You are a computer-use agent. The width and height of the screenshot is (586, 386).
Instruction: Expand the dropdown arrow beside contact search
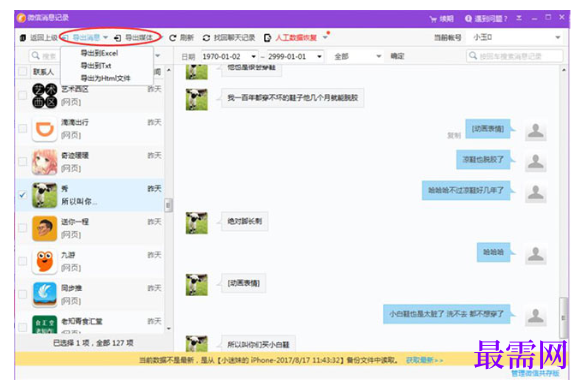click(x=158, y=56)
